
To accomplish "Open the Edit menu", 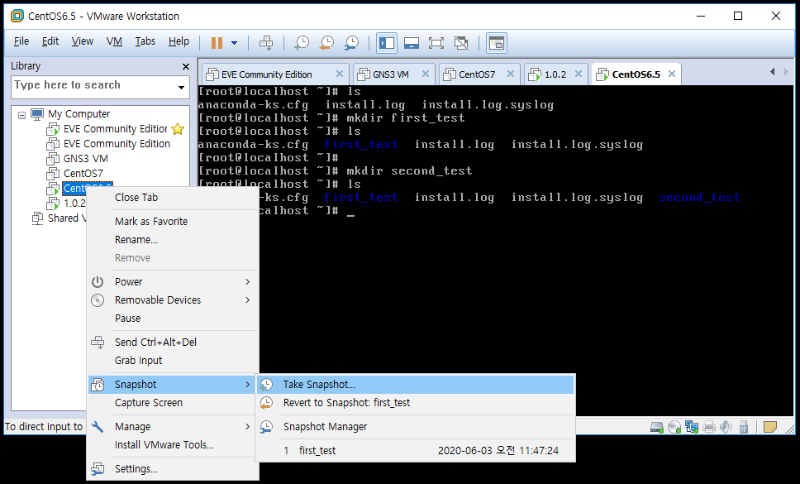I will coord(50,41).
